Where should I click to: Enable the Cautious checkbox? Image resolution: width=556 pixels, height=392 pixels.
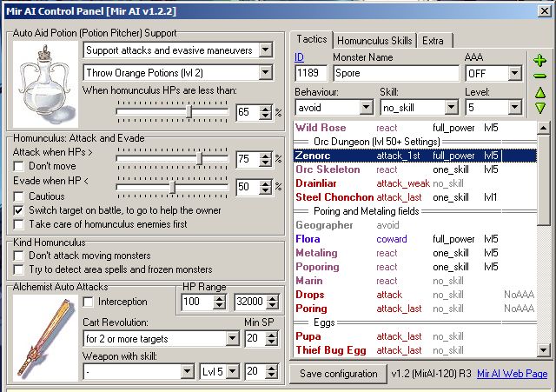pos(20,196)
